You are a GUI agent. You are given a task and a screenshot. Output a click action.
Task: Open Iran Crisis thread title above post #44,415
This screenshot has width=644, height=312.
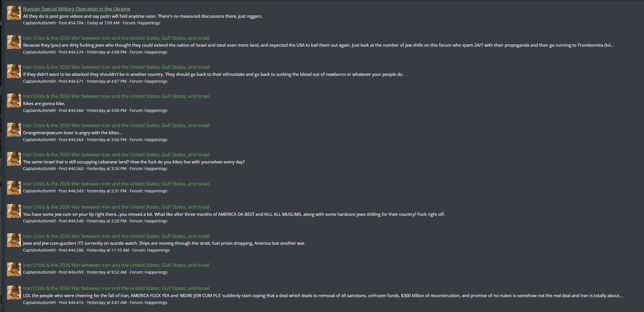click(x=116, y=288)
